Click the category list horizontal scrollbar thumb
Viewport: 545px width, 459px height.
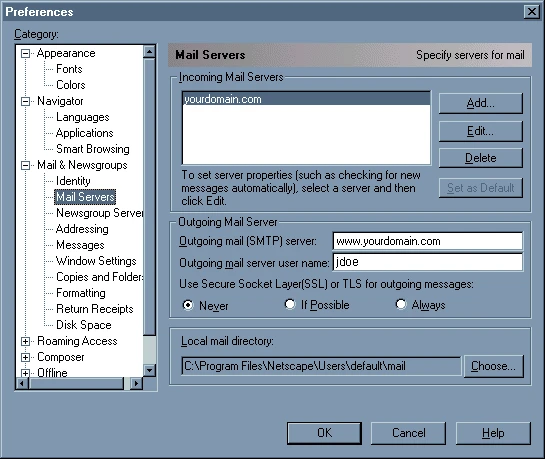pos(76,384)
